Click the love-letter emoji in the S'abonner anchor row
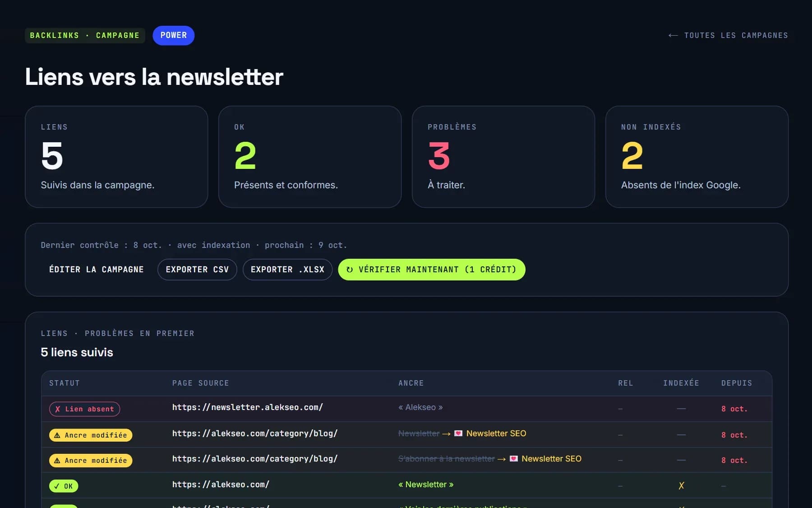 (513, 459)
